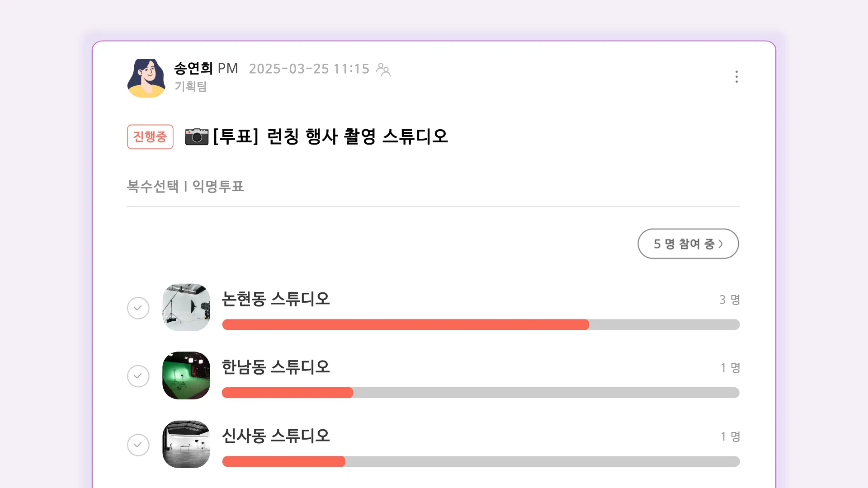Screen dimensions: 868x488
Task: Click the person icon next to the timestamp
Action: pyautogui.click(x=384, y=70)
